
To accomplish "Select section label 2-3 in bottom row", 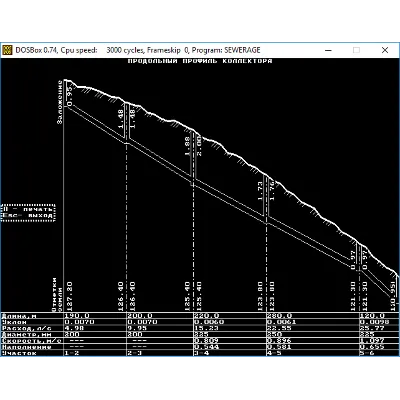I will 135,353.
